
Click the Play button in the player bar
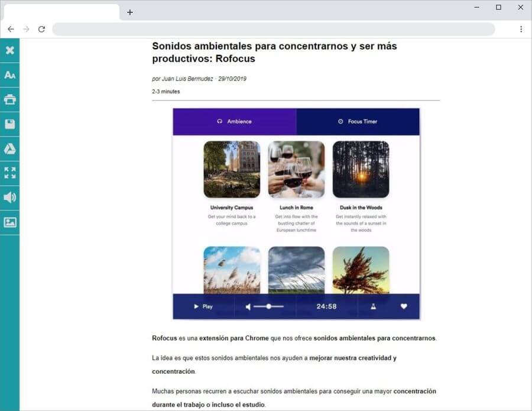203,306
